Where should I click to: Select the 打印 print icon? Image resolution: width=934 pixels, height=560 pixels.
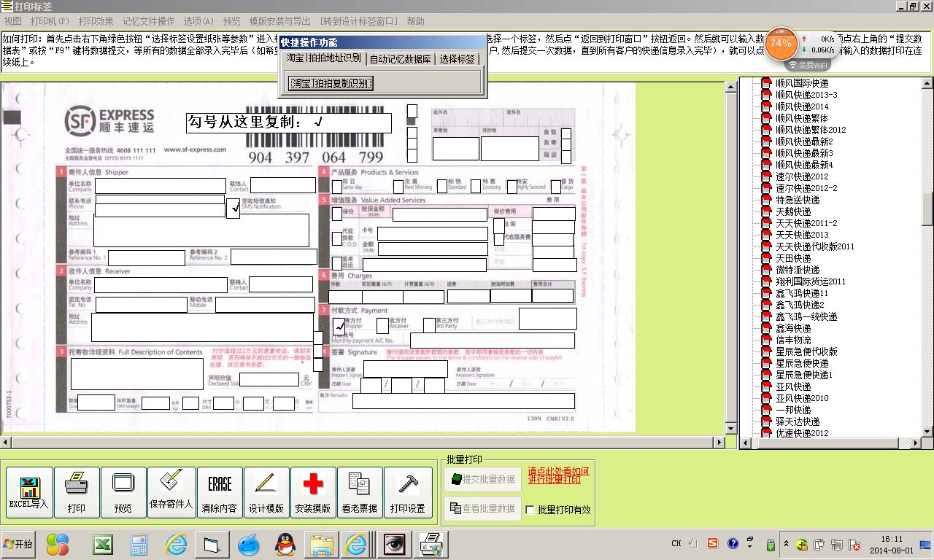click(76, 491)
